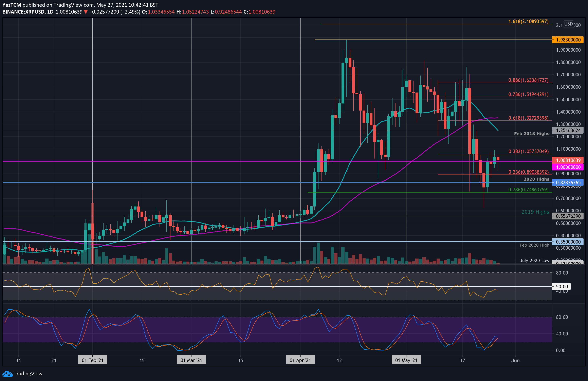The width and height of the screenshot is (588, 381).
Task: Click the 2020 Highs annotation
Action: tap(536, 179)
